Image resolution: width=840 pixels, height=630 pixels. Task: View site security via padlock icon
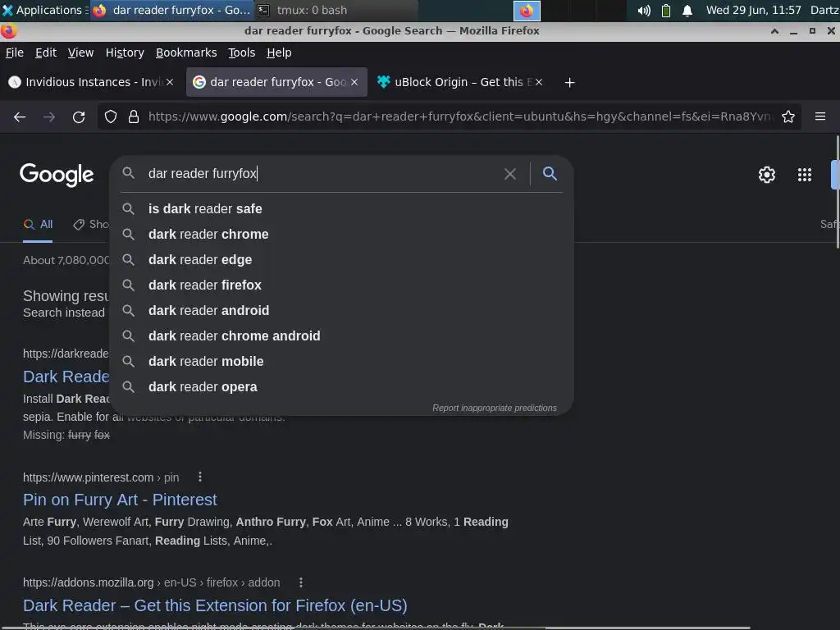134,116
